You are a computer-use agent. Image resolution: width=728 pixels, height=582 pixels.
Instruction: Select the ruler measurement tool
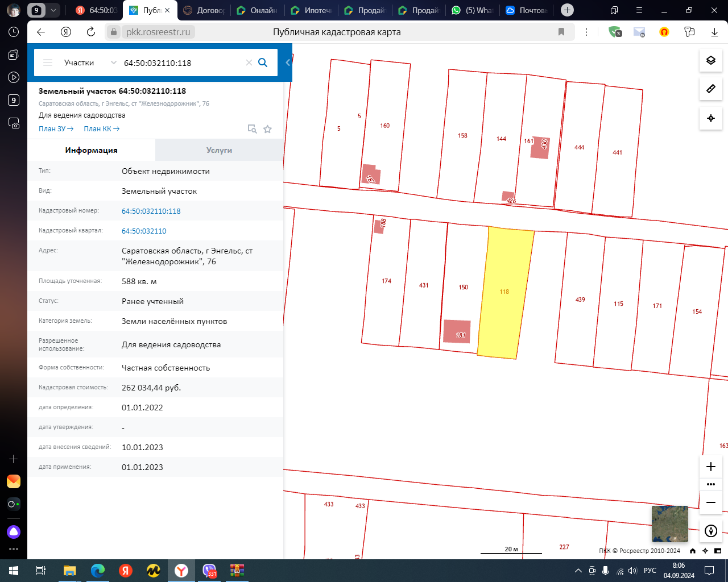pyautogui.click(x=711, y=89)
